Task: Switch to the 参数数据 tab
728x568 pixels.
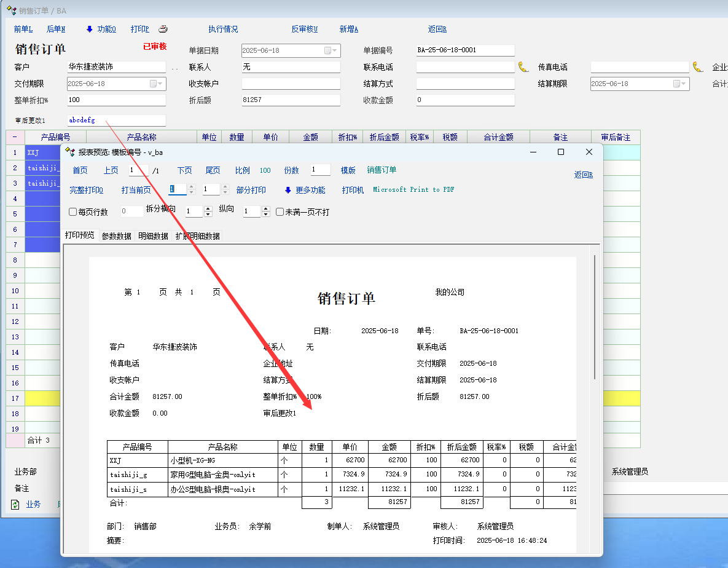Action: 117,236
